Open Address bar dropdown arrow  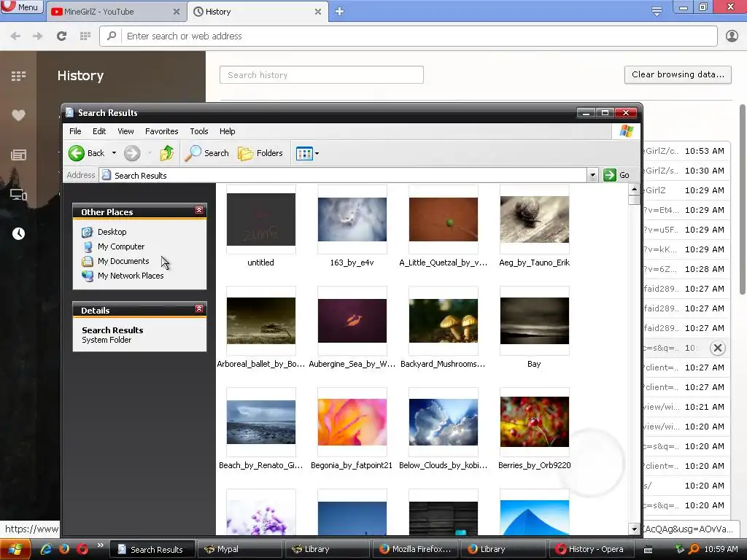(x=592, y=175)
